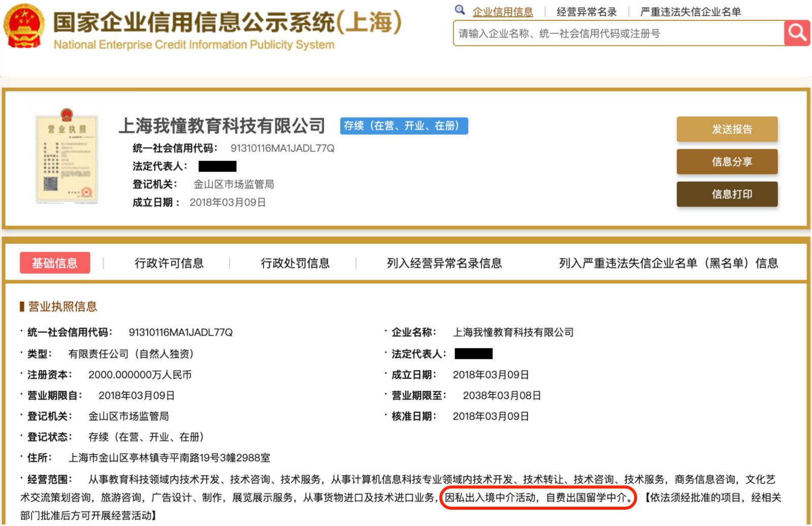Image resolution: width=812 pixels, height=526 pixels.
Task: Click the 核准日期 value 2018年03月09日
Action: pos(491,416)
